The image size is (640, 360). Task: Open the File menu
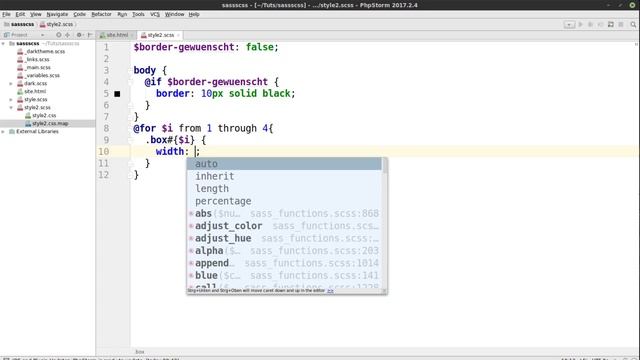point(6,14)
